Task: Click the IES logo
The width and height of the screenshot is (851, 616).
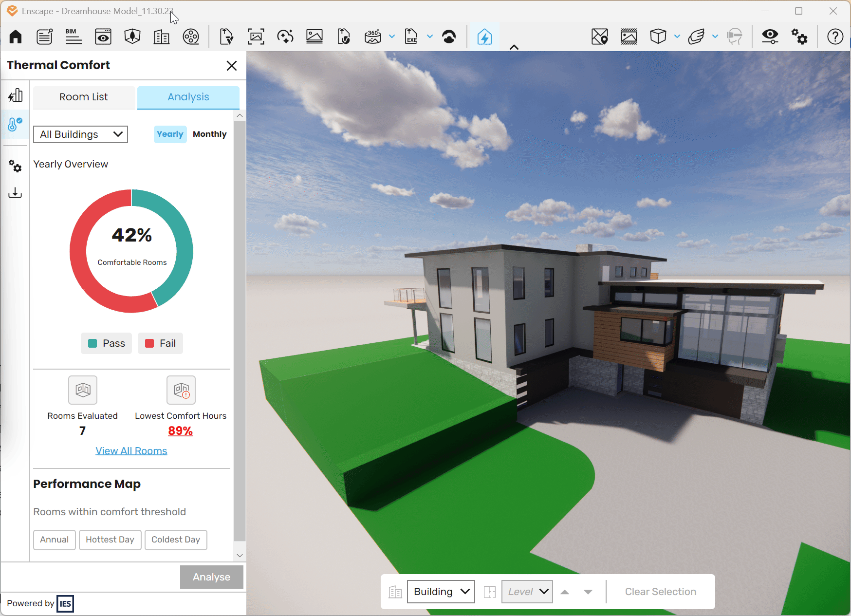Action: pyautogui.click(x=65, y=604)
